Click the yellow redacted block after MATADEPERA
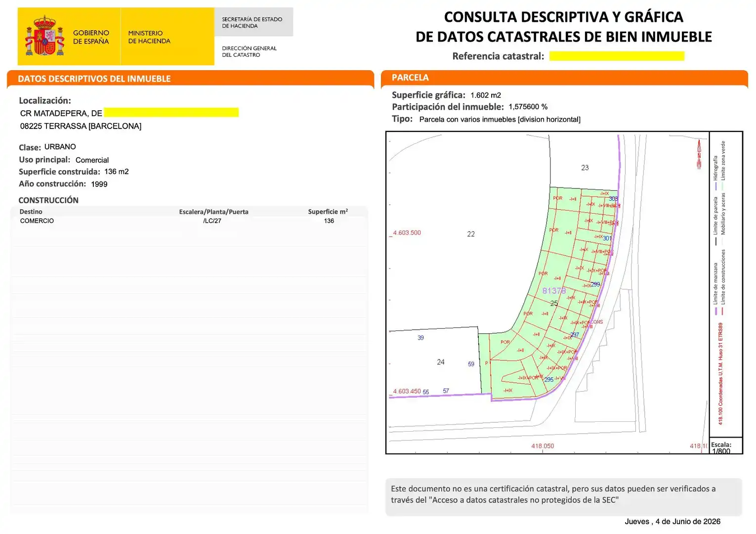Viewport: 756px width, 534px height. (171, 113)
